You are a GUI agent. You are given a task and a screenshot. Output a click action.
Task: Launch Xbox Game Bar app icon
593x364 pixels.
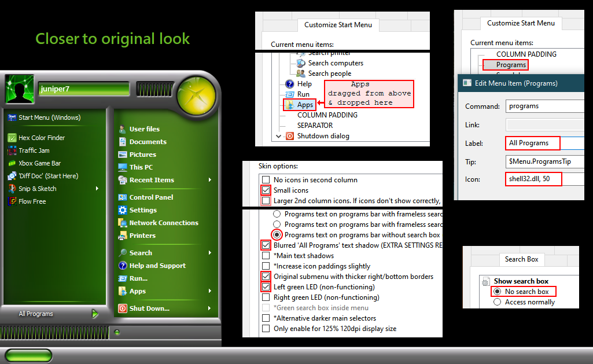pos(12,163)
